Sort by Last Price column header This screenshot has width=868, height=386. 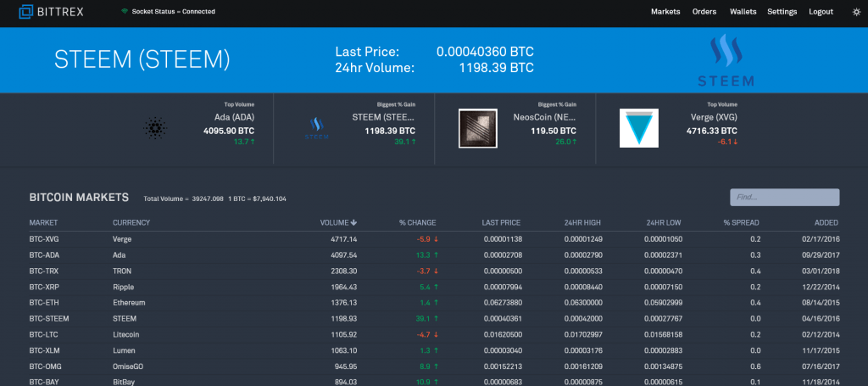(x=503, y=223)
